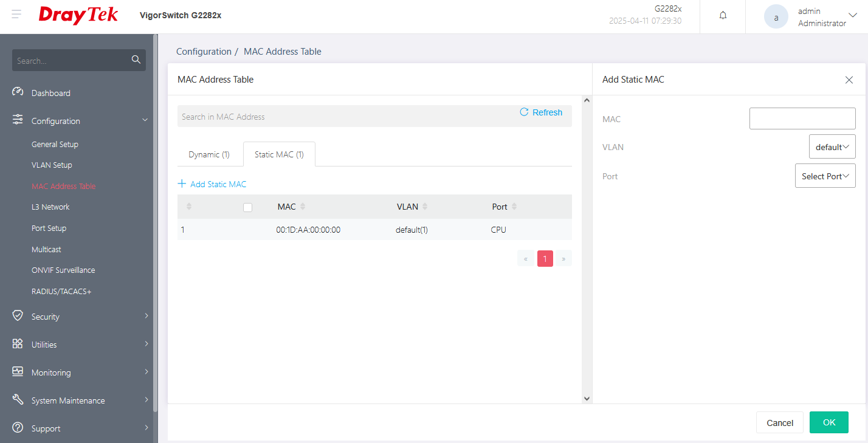Toggle the select-all checkbox in table header
Screen dimensions: 868x443
[x=247, y=207]
